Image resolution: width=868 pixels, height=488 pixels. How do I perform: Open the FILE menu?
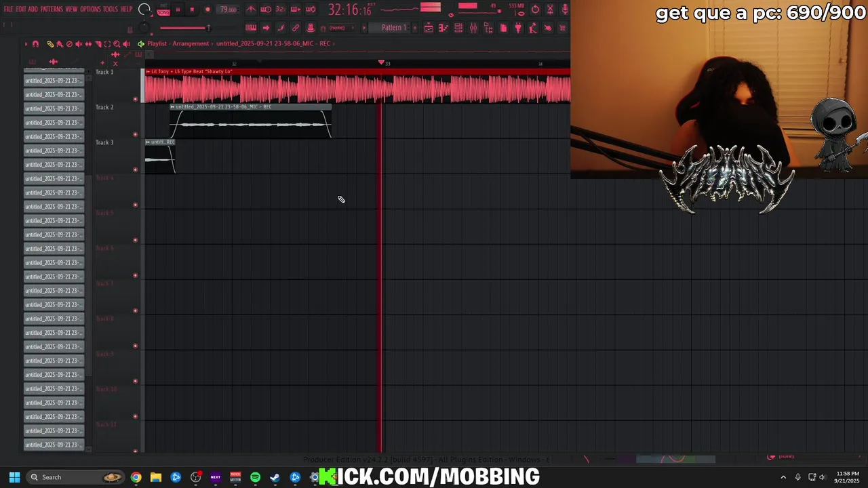tap(8, 9)
